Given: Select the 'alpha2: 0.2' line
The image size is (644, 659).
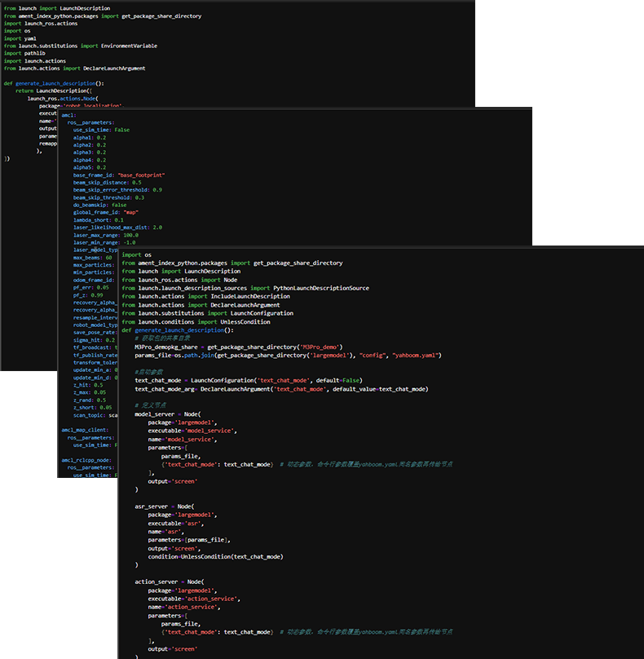Looking at the screenshot, I should point(90,145).
